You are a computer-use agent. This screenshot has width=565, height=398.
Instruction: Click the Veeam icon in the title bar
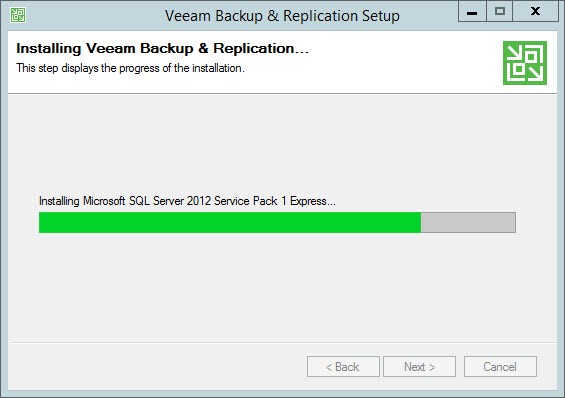(18, 15)
